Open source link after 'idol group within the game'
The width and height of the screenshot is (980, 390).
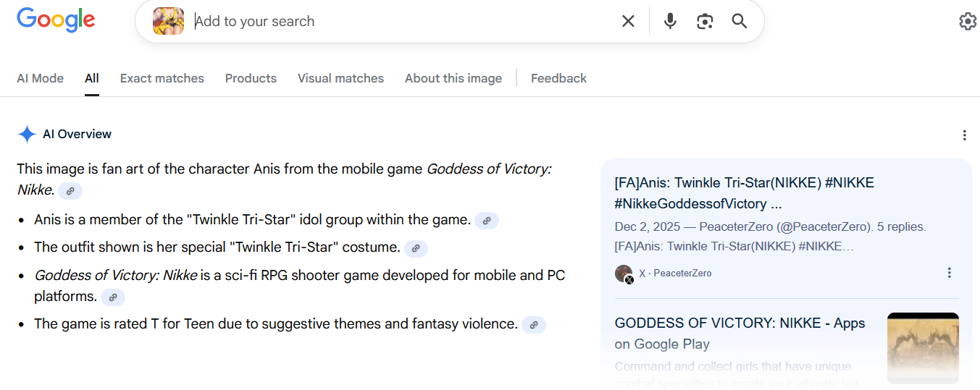pyautogui.click(x=487, y=221)
